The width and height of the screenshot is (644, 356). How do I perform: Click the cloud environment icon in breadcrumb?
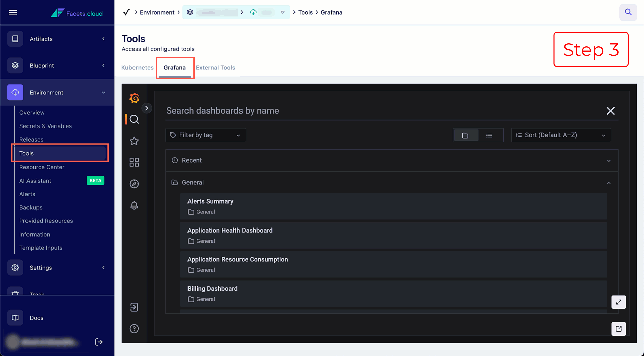click(253, 12)
